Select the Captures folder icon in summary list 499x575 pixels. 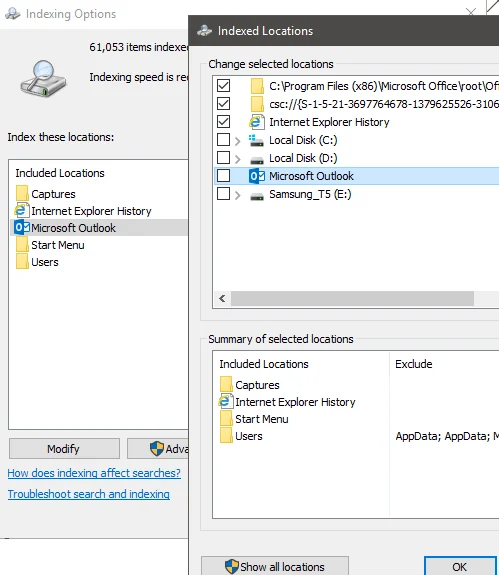coord(226,384)
